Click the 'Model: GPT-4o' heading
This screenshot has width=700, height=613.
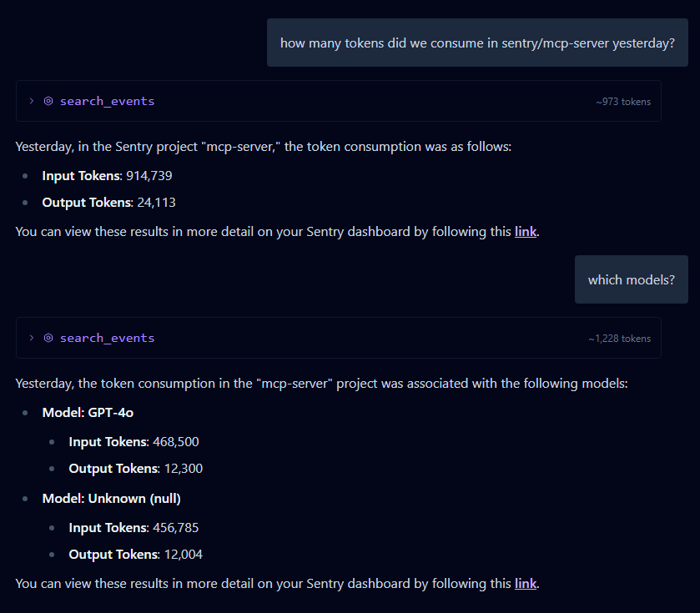pyautogui.click(x=88, y=413)
